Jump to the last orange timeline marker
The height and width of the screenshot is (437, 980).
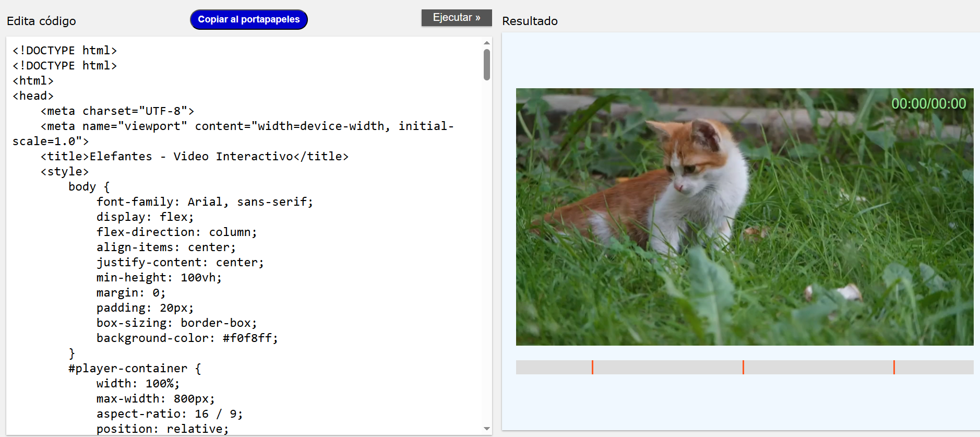[894, 367]
